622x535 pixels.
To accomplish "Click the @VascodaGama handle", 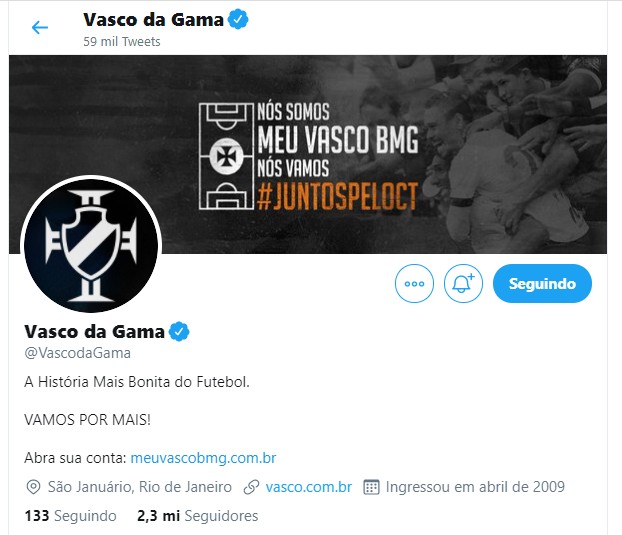I will (x=77, y=353).
